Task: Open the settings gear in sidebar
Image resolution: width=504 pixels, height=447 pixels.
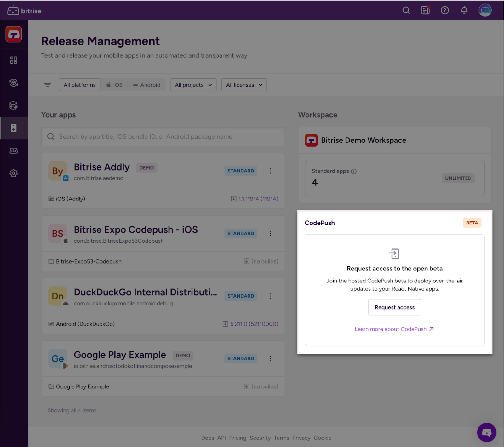Action: coord(14,173)
